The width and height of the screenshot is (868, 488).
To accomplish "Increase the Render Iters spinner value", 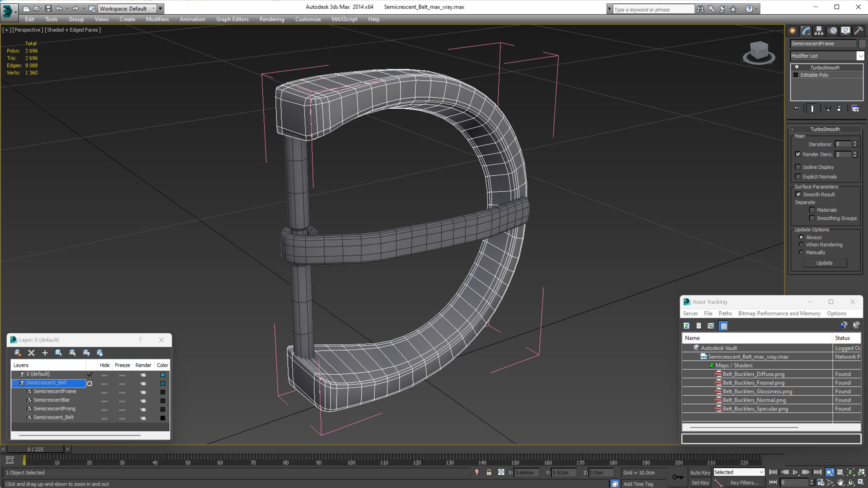I will (x=855, y=153).
